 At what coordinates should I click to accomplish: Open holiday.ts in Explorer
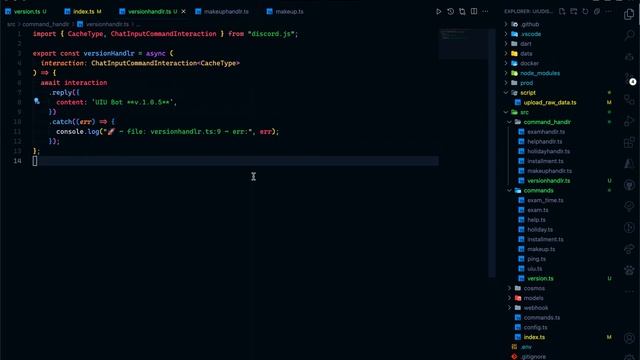click(x=540, y=230)
